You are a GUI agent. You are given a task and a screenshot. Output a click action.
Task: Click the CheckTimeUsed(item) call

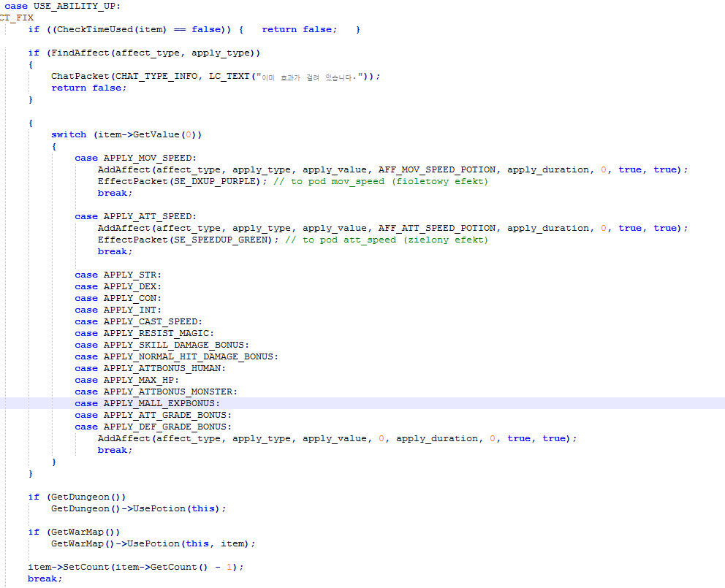tap(111, 30)
